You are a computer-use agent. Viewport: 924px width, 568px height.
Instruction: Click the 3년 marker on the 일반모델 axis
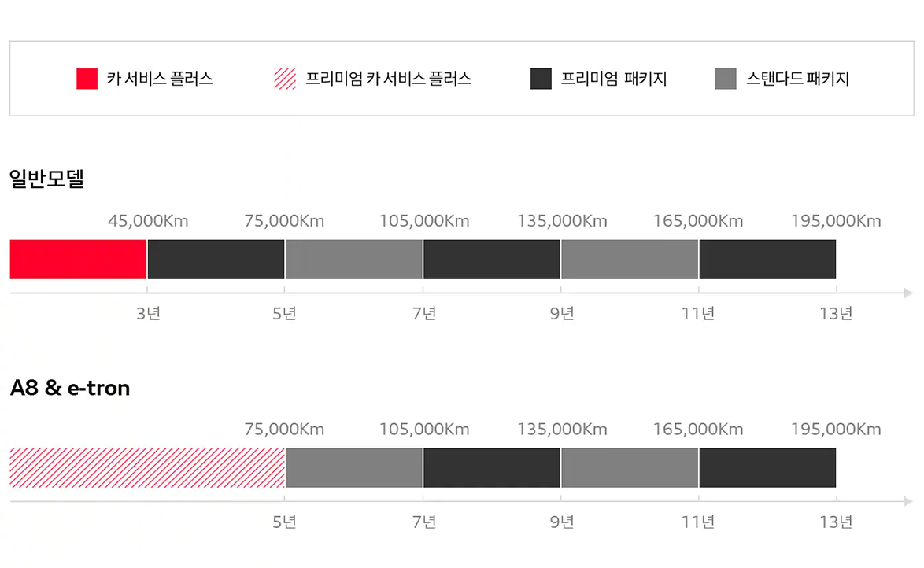(x=149, y=313)
